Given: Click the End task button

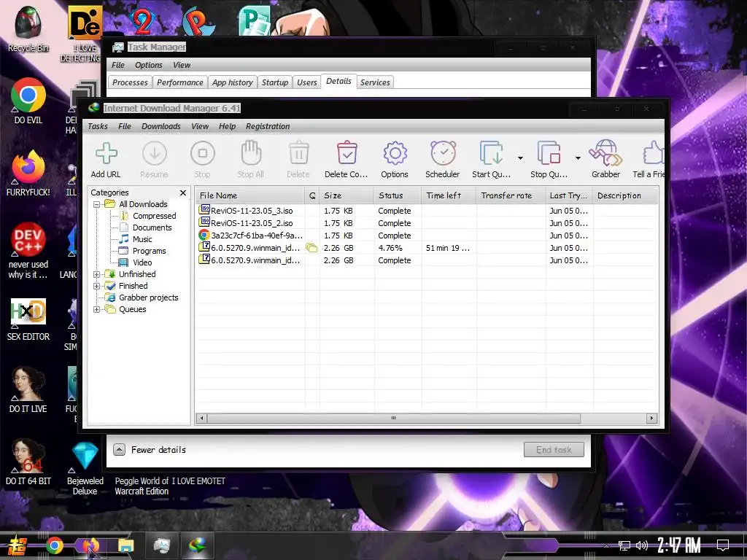Looking at the screenshot, I should pos(554,449).
